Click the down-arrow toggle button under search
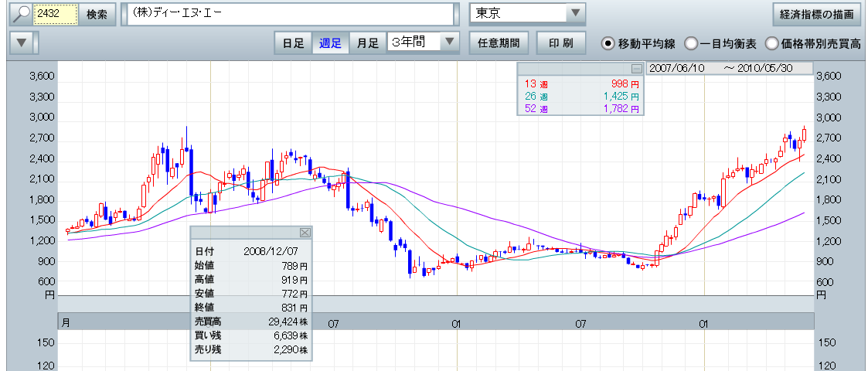Screen dimensions: 868x371 tap(22, 43)
